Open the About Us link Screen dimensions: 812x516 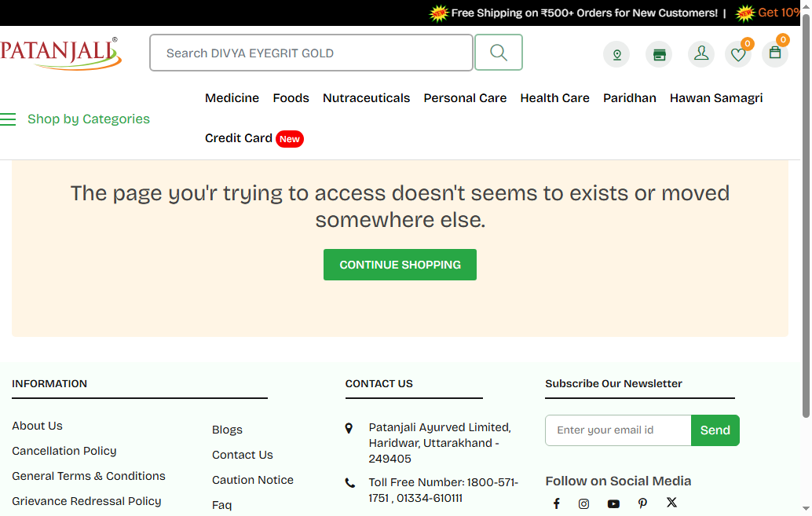tap(37, 426)
